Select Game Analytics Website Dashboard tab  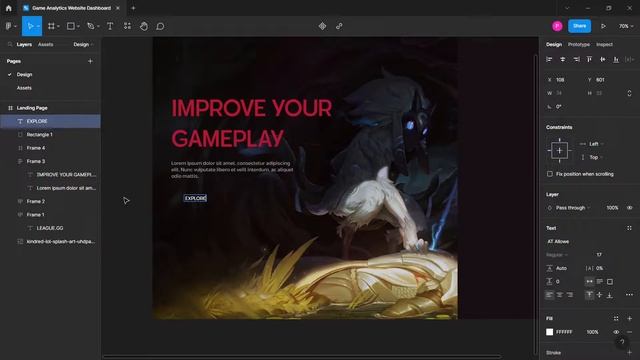[71, 8]
